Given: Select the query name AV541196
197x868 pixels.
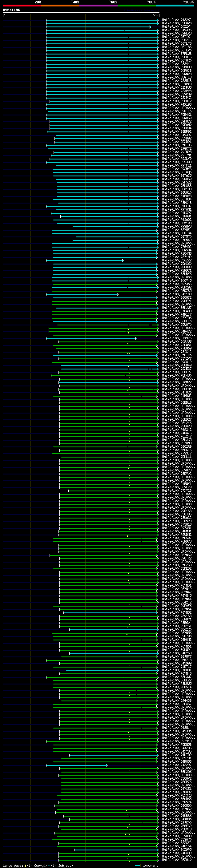Looking at the screenshot, I should click(x=11, y=10).
